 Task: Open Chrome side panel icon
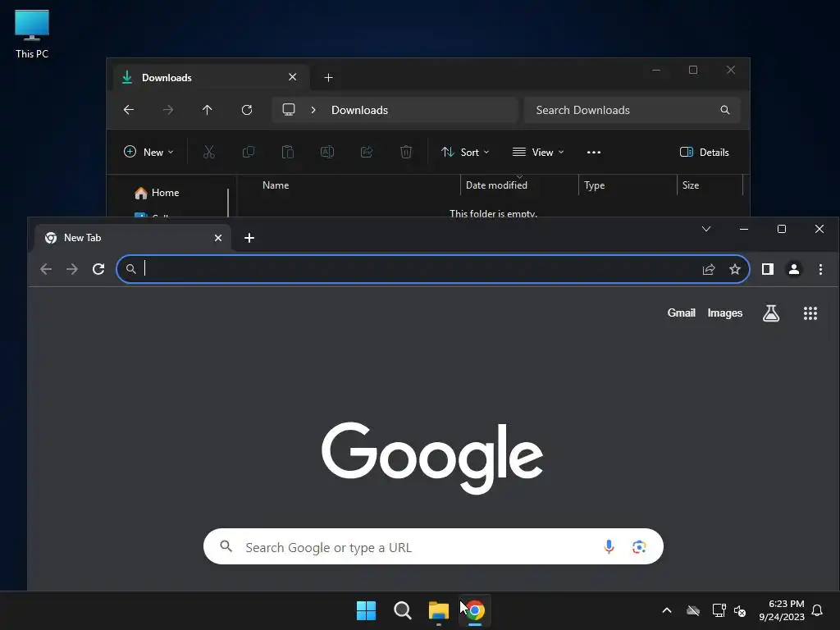pos(768,269)
